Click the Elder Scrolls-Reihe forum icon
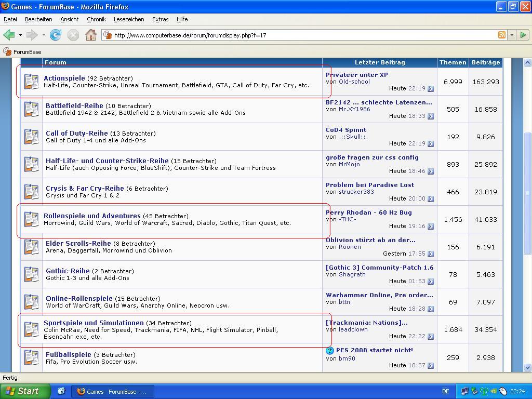The height and width of the screenshot is (399, 532). pos(31,247)
